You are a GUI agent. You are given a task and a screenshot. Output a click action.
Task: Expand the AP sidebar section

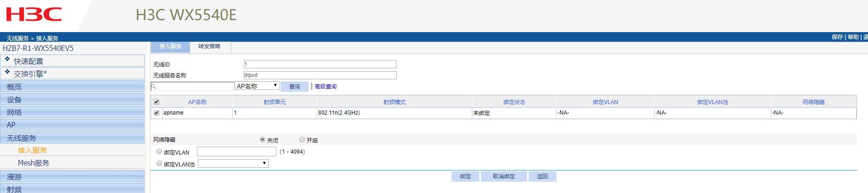(x=73, y=125)
